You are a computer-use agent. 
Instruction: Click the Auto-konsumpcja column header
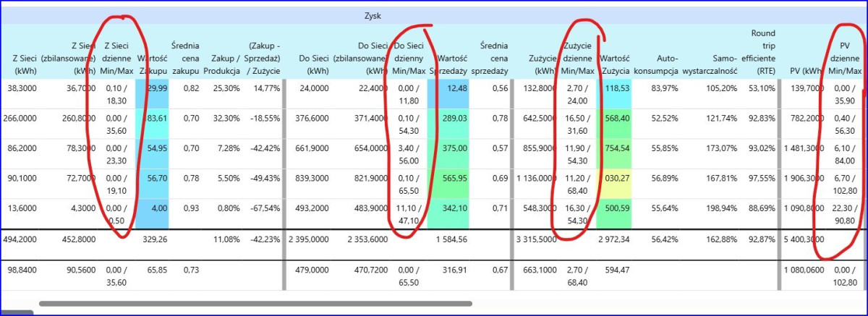(657, 64)
